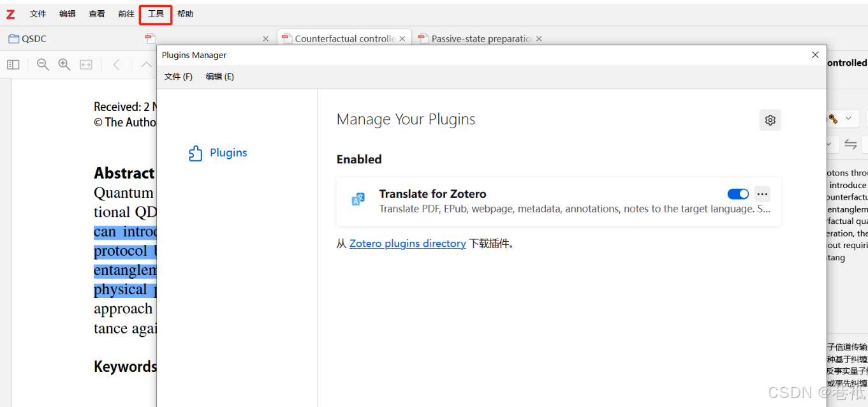Click the ellipsis button for plugin options
Image resolution: width=868 pixels, height=407 pixels.
point(762,194)
